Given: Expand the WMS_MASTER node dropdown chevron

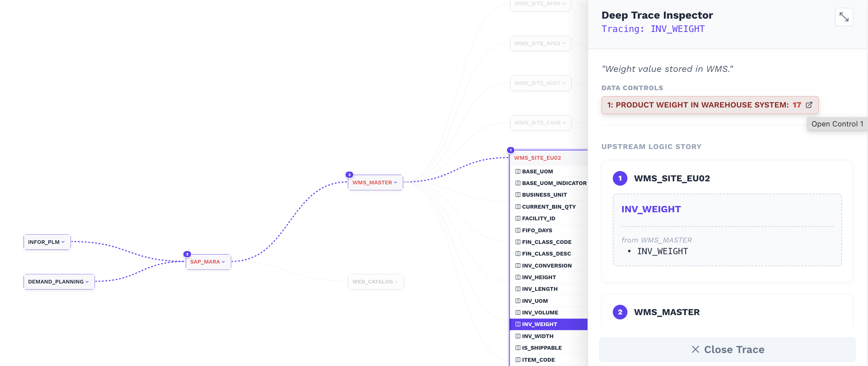Looking at the screenshot, I should 396,182.
